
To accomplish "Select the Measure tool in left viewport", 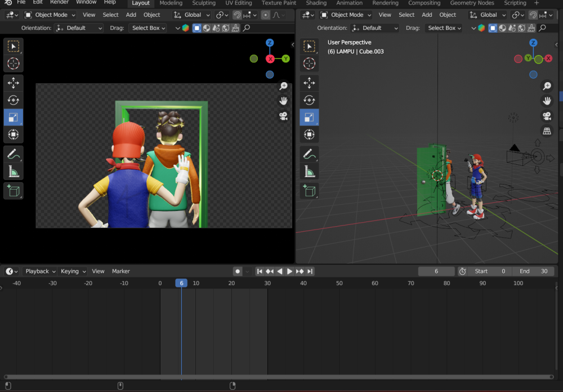I will pos(14,172).
